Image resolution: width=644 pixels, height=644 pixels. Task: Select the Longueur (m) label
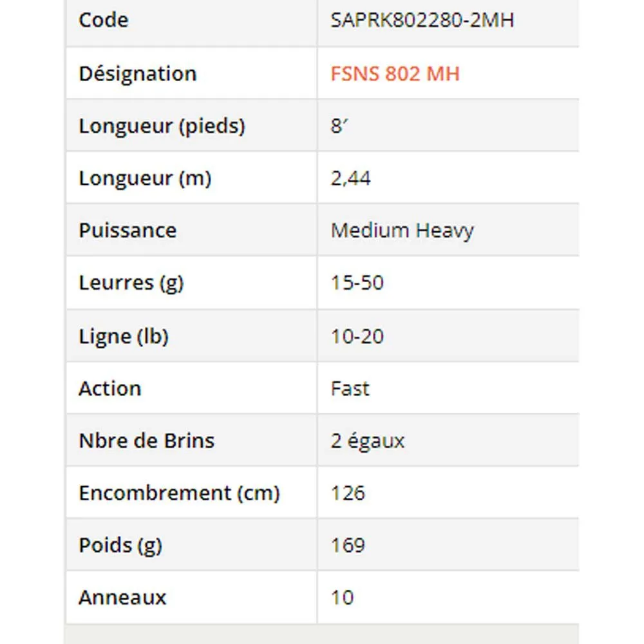(145, 178)
